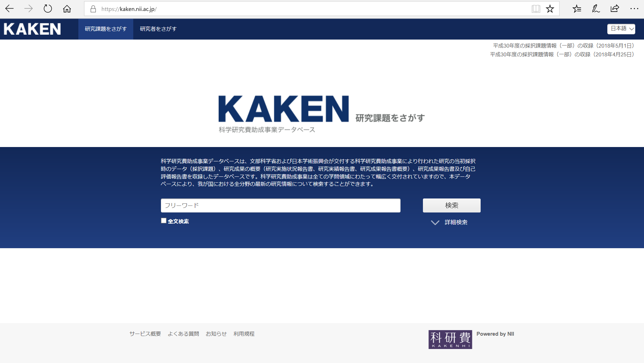Select the 研究者をさがす tab
Image resolution: width=644 pixels, height=363 pixels.
pyautogui.click(x=158, y=29)
